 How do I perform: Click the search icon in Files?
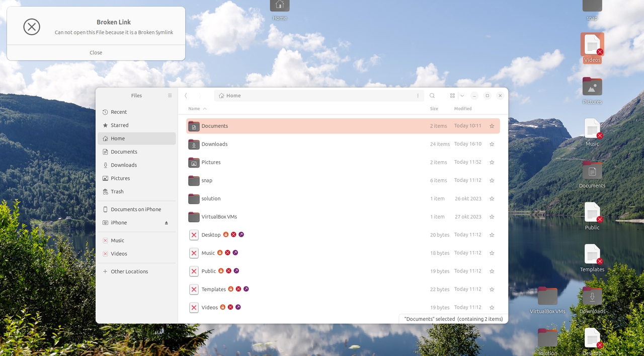(x=432, y=96)
